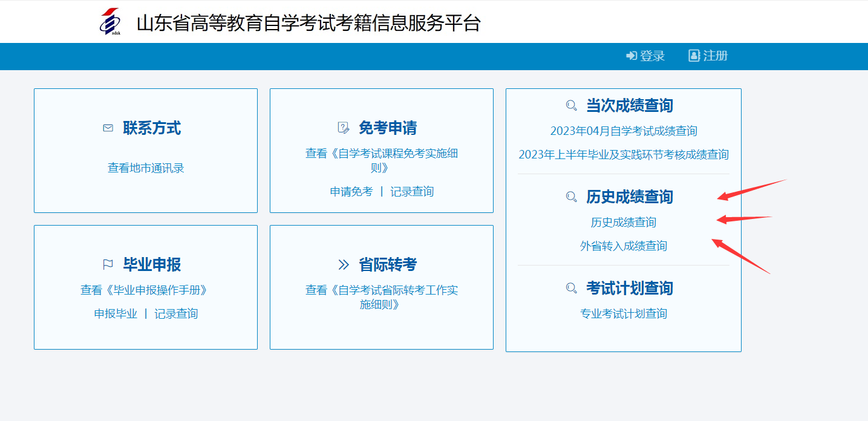The image size is (868, 421).
Task: Click the document icon beside 免考申请
Action: tap(343, 128)
